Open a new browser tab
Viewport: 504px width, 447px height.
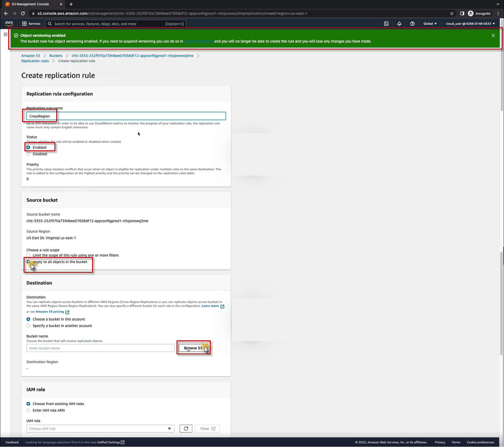(71, 4)
